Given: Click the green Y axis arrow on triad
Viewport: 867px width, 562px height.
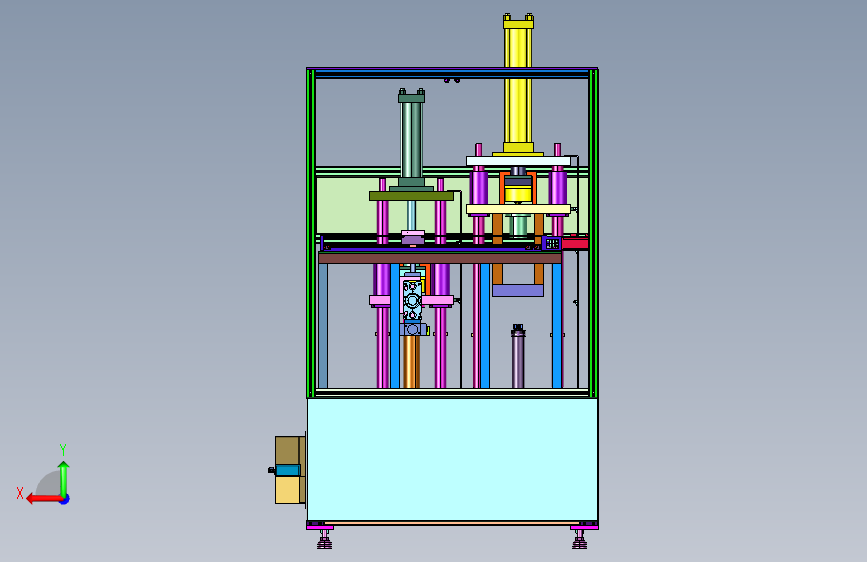Looking at the screenshot, I should tap(64, 478).
